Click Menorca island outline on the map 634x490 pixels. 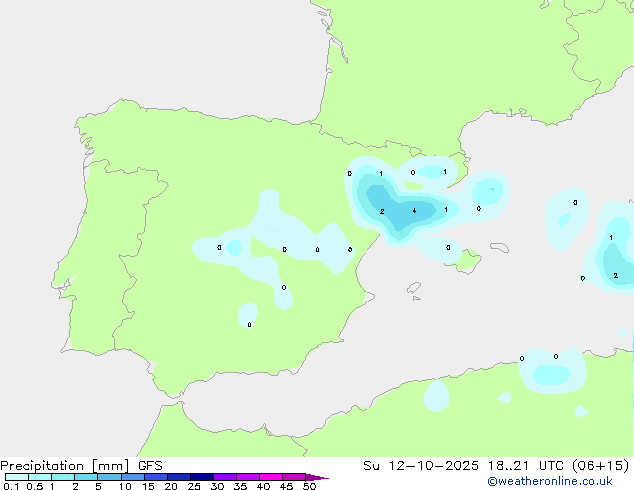coord(499,247)
